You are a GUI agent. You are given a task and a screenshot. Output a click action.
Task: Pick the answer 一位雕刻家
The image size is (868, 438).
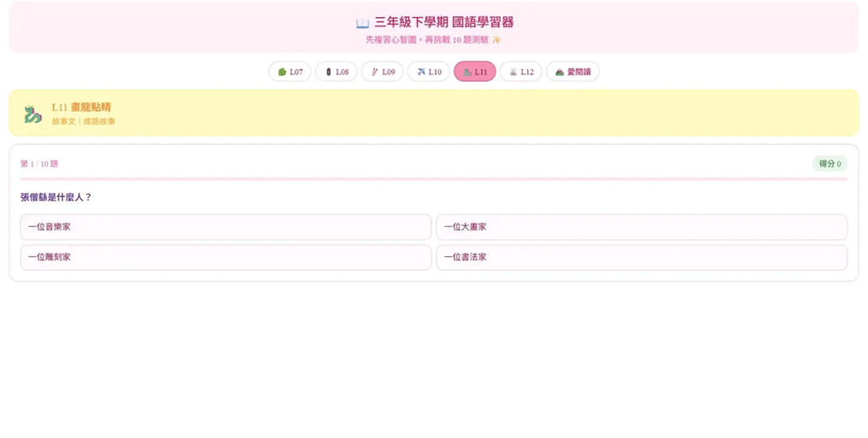pyautogui.click(x=226, y=257)
